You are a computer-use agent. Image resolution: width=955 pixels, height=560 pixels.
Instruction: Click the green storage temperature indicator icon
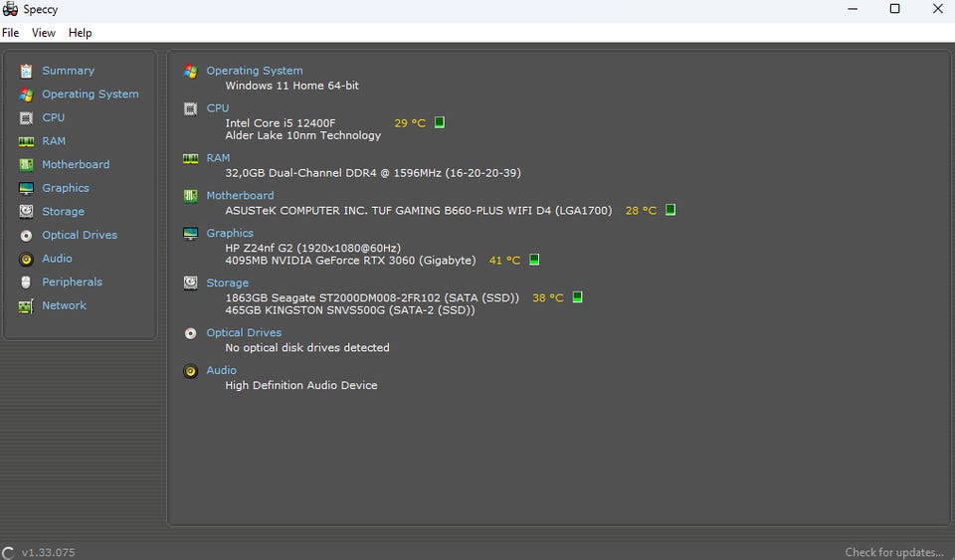click(x=577, y=297)
